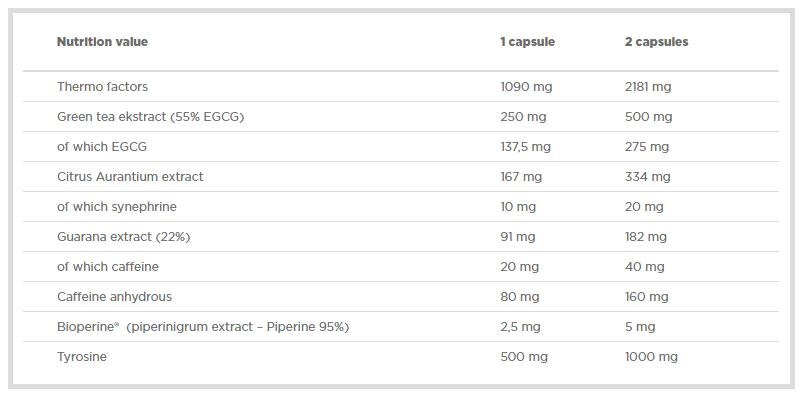Select the 'of which caffeine' label
804x399 pixels.
pos(108,267)
